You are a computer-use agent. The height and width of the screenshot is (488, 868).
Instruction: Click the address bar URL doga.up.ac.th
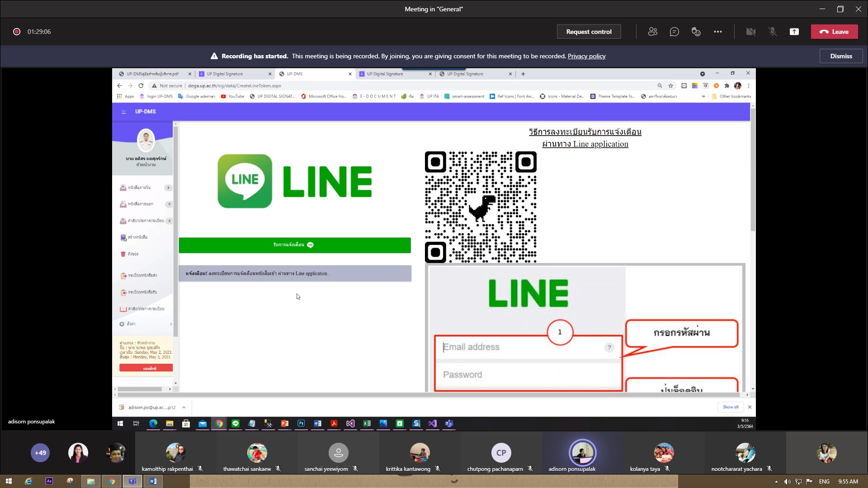click(x=235, y=85)
